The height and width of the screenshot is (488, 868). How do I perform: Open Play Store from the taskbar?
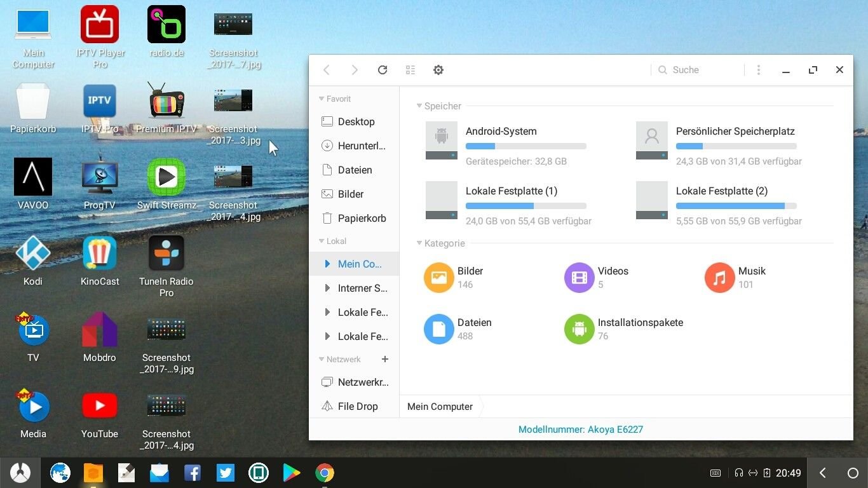coord(292,473)
